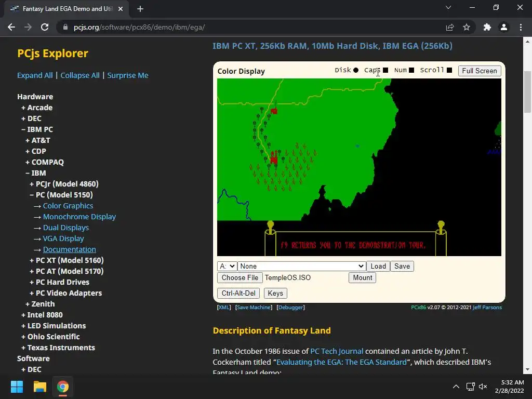Screen dimensions: 532x399
Task: Open Chrome's three-dot menu
Action: [521, 27]
